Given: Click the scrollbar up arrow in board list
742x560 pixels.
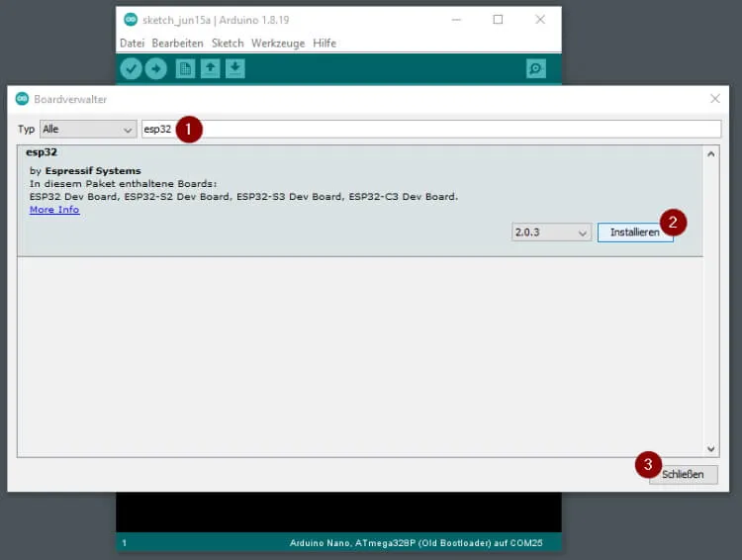Looking at the screenshot, I should 710,153.
